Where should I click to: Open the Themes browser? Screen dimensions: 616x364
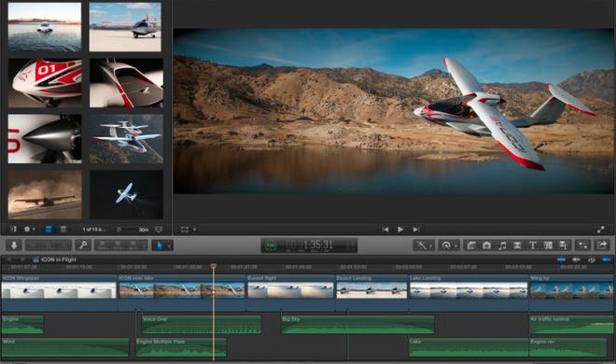pos(564,245)
